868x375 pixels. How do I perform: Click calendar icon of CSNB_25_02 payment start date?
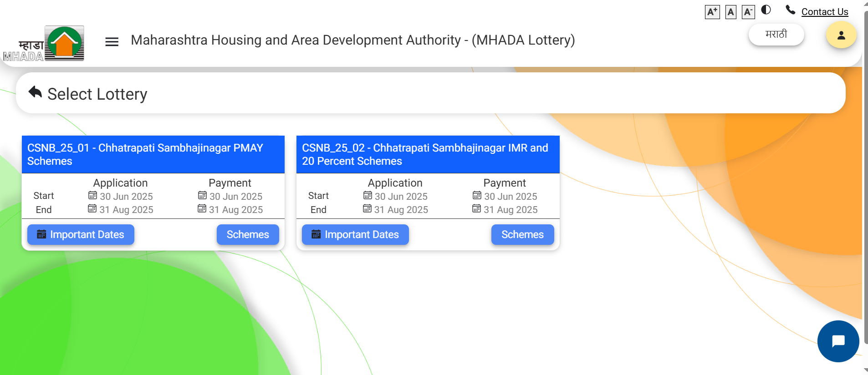pos(477,196)
